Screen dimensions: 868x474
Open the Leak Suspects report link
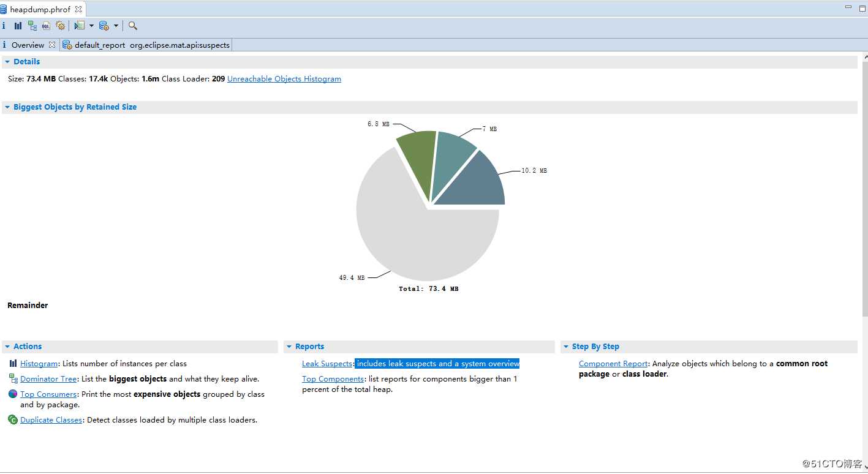click(x=327, y=364)
